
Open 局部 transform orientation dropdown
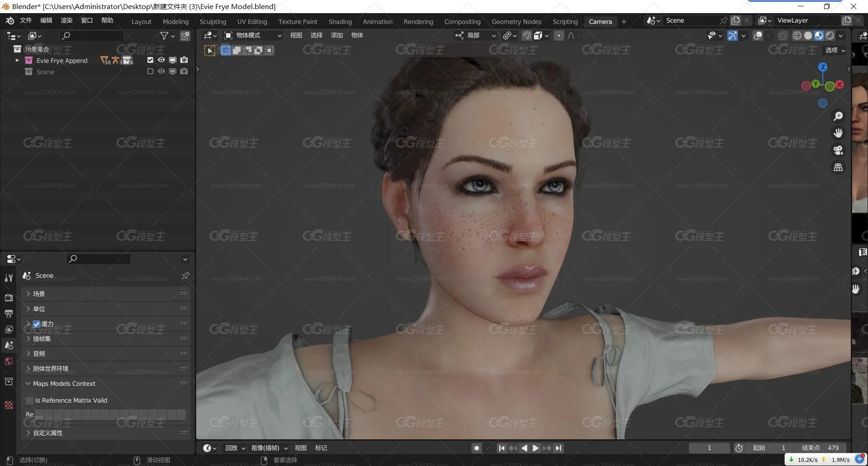point(476,36)
